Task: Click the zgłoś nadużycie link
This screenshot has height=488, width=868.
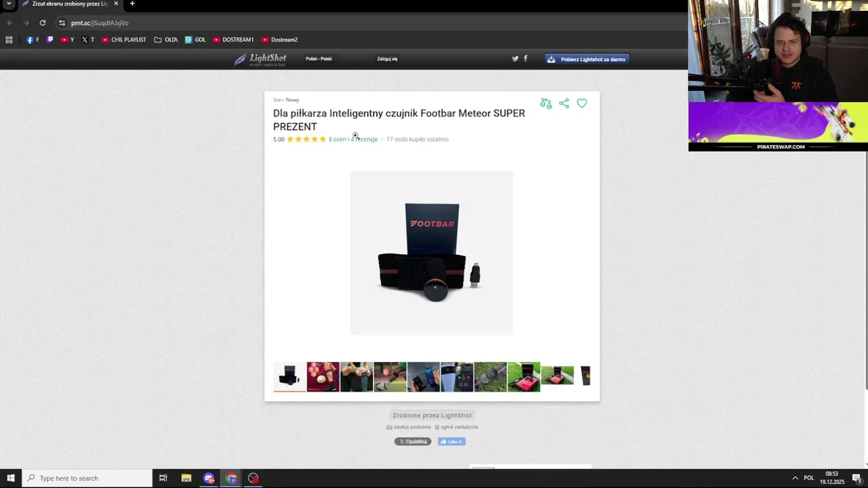Action: point(456,427)
